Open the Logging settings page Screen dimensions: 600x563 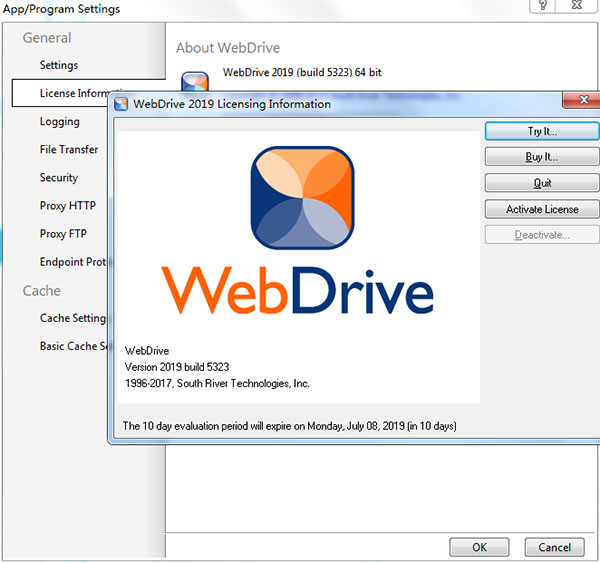click(60, 121)
